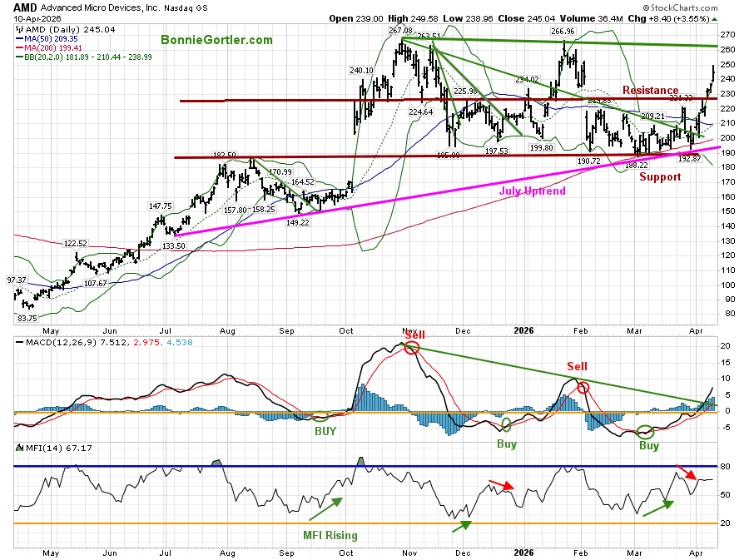The image size is (749, 560).
Task: Click the magenta July Uptrend label
Action: click(532, 191)
